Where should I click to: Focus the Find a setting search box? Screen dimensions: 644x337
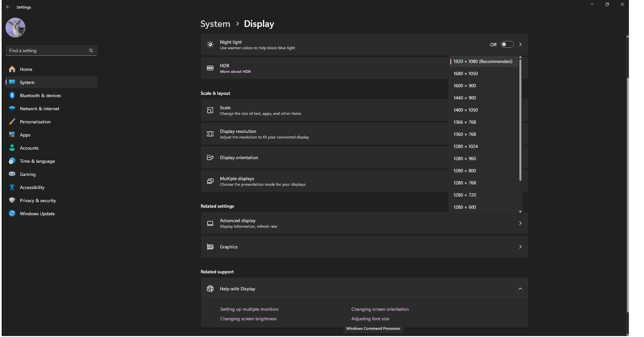pos(51,51)
